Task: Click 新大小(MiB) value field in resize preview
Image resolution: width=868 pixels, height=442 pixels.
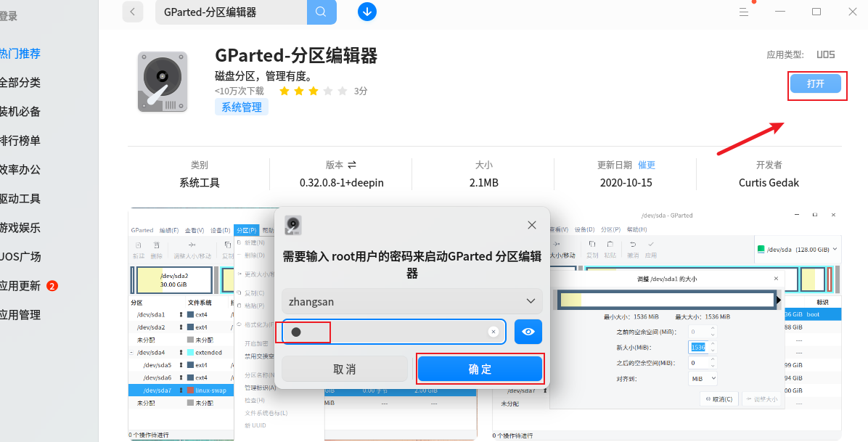Action: [x=703, y=347]
